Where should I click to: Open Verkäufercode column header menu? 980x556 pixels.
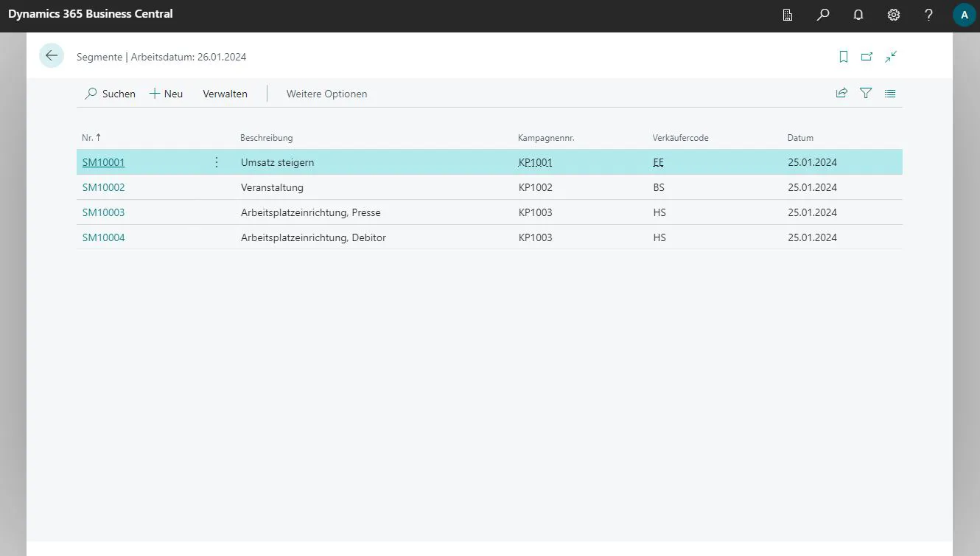tap(680, 138)
